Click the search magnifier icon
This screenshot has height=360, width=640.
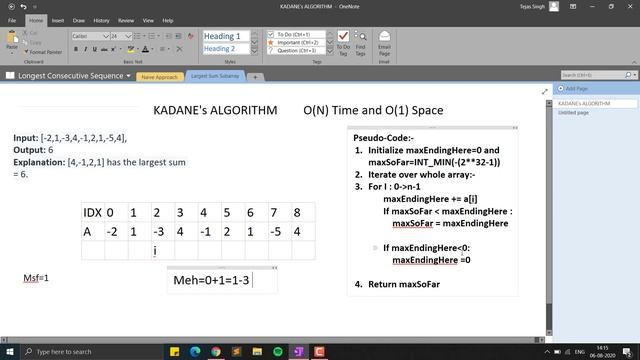coord(628,75)
